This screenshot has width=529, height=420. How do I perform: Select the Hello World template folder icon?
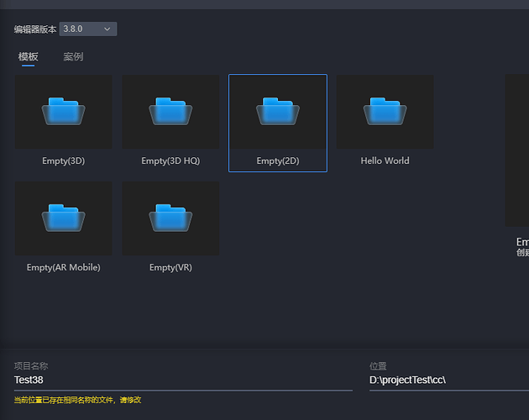pyautogui.click(x=385, y=111)
